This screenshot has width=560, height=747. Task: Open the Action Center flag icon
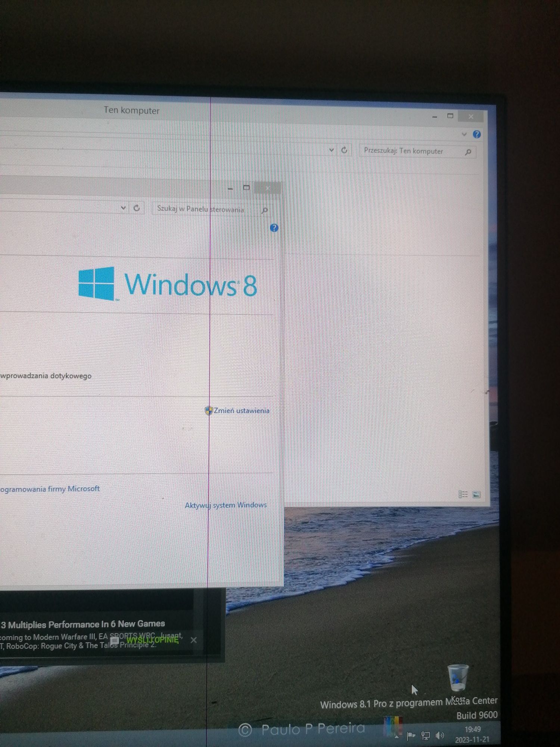(x=411, y=736)
